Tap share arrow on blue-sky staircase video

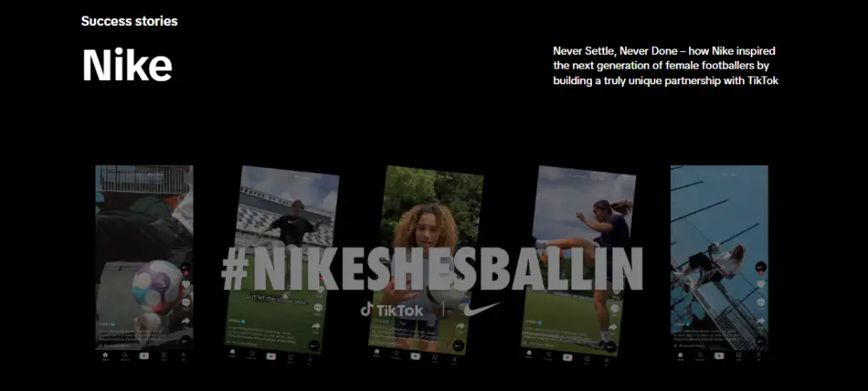(x=761, y=321)
